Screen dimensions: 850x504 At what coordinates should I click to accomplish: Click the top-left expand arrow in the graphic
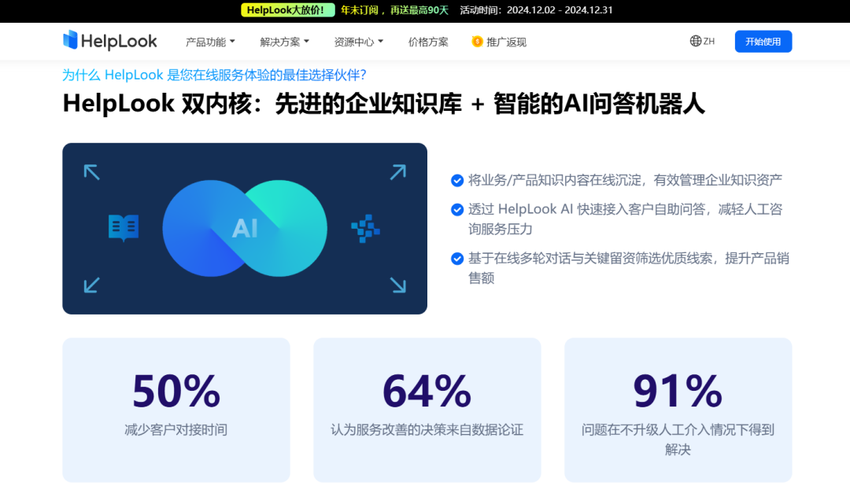[x=91, y=172]
